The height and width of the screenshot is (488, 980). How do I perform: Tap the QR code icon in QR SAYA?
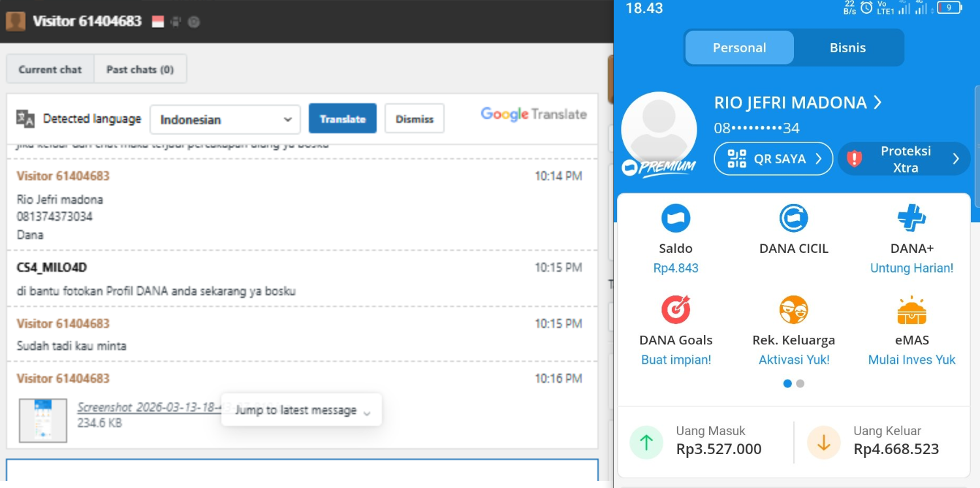[x=736, y=159]
